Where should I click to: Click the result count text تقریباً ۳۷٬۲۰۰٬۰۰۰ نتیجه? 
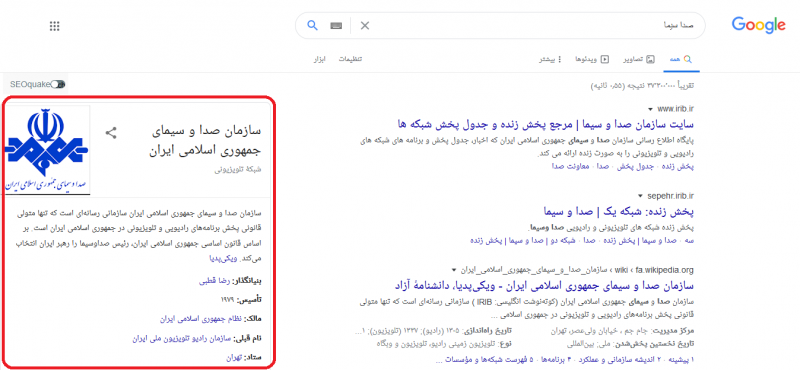pyautogui.click(x=642, y=85)
